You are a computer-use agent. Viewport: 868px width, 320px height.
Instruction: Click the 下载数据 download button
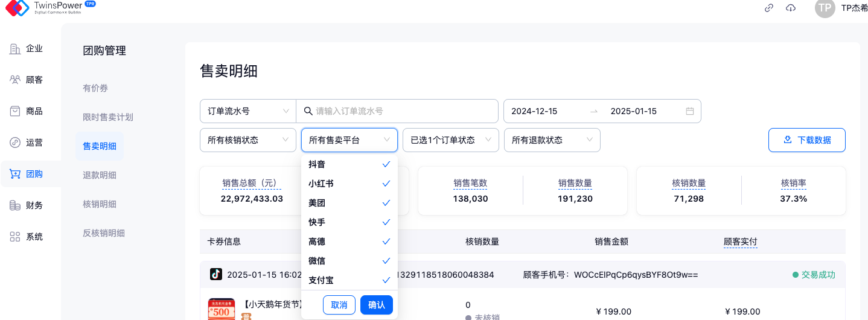(806, 140)
